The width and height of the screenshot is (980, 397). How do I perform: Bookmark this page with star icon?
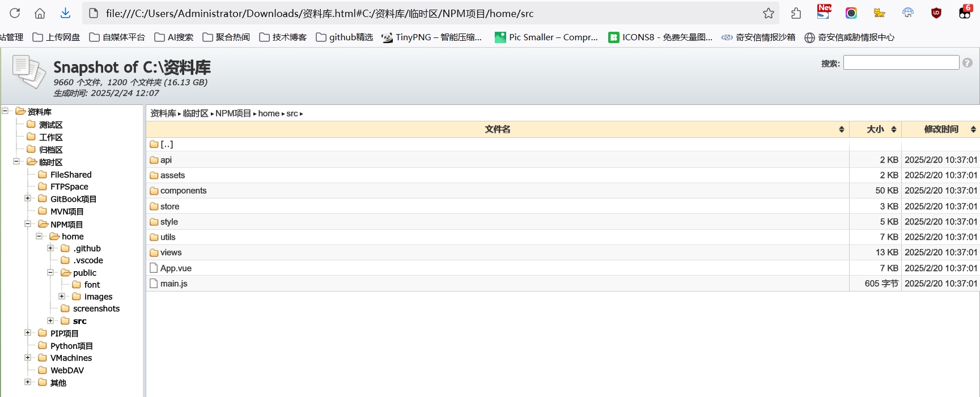[768, 13]
